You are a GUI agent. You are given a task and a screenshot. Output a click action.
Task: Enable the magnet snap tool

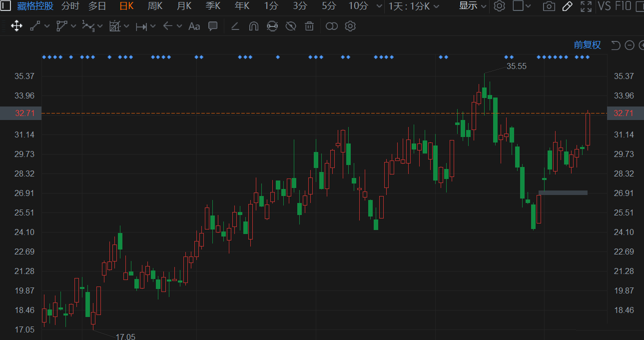(254, 26)
